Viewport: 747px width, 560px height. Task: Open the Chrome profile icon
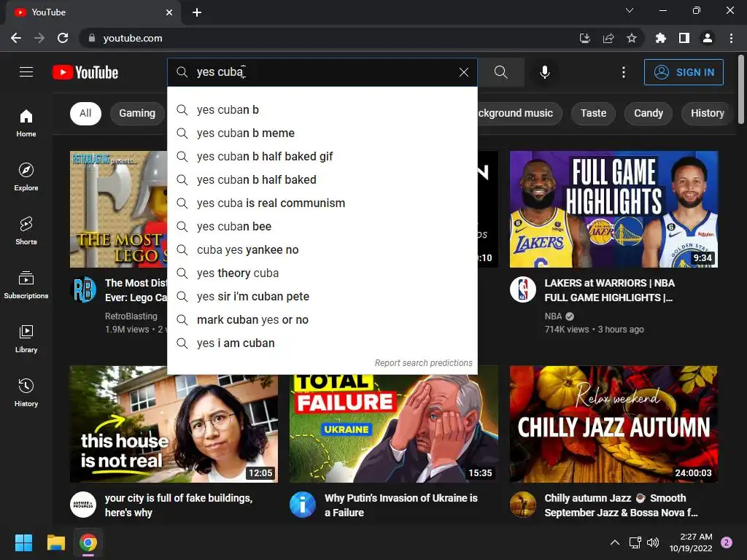[708, 38]
